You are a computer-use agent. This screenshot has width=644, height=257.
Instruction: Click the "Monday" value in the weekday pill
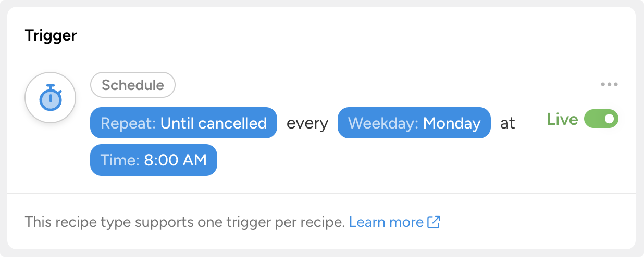tap(452, 123)
